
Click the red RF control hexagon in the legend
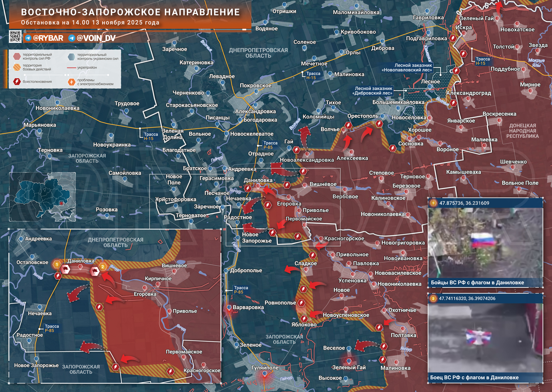(x=17, y=56)
